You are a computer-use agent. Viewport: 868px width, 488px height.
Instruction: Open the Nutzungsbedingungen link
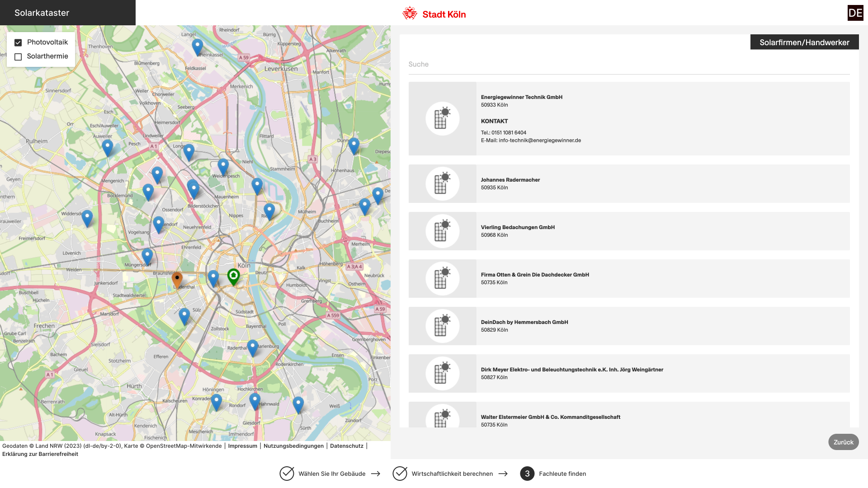pyautogui.click(x=293, y=446)
